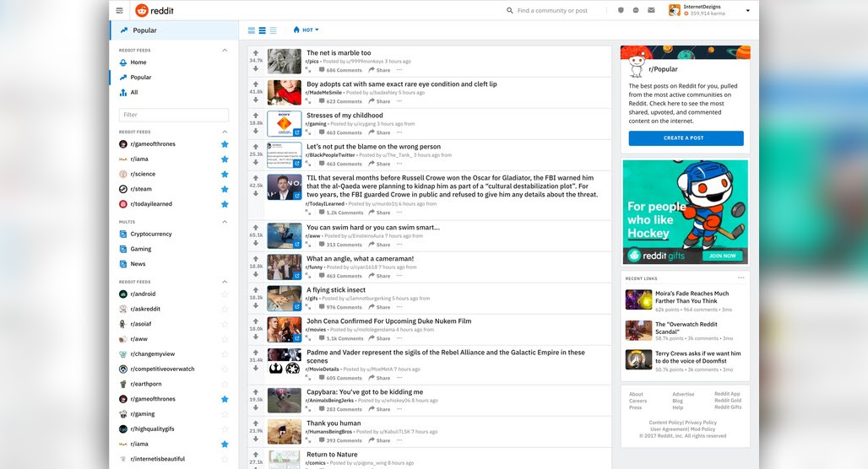Upvote "Thank you human" post
The width and height of the screenshot is (868, 469).
pos(256,423)
